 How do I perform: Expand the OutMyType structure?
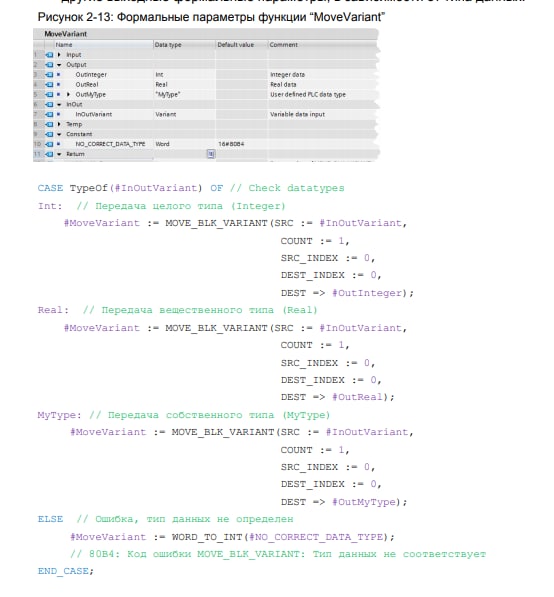tap(69, 94)
